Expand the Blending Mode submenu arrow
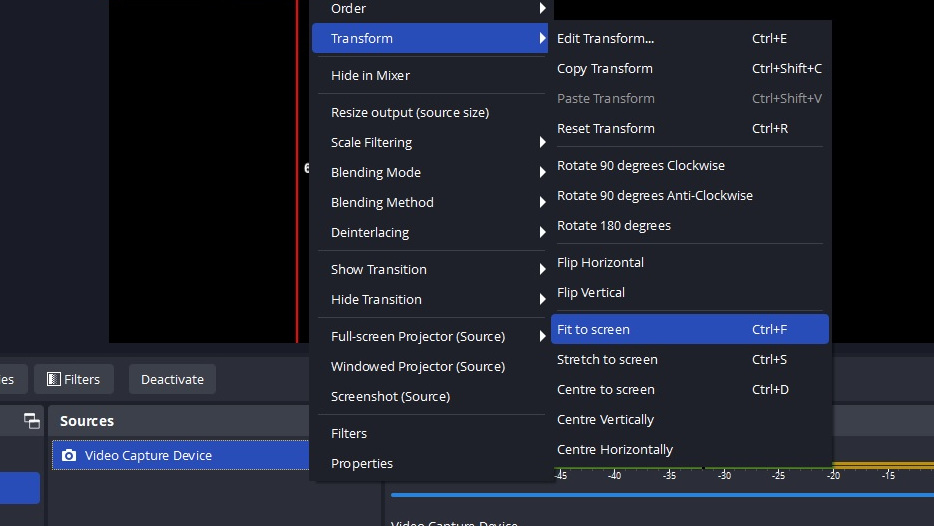The height and width of the screenshot is (526, 934). pos(542,172)
